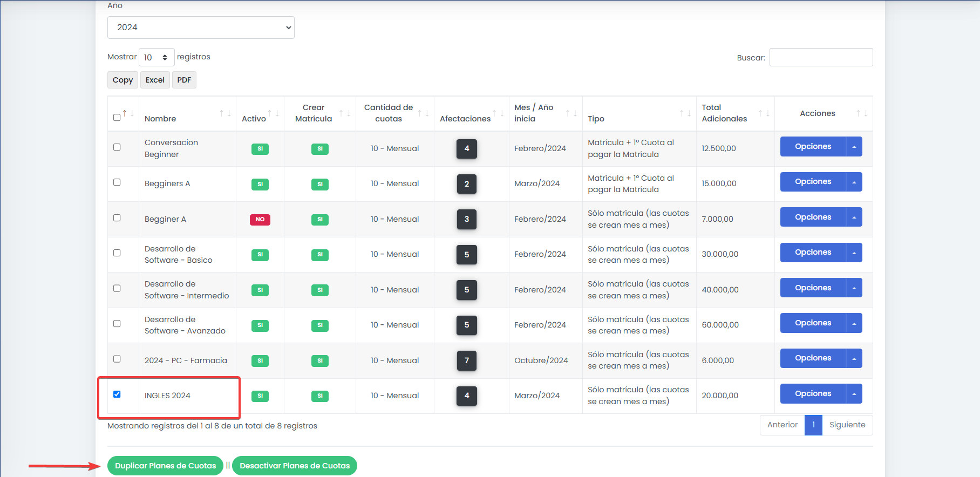Toggle the select-all header checkbox
This screenshot has height=477, width=980.
[117, 117]
